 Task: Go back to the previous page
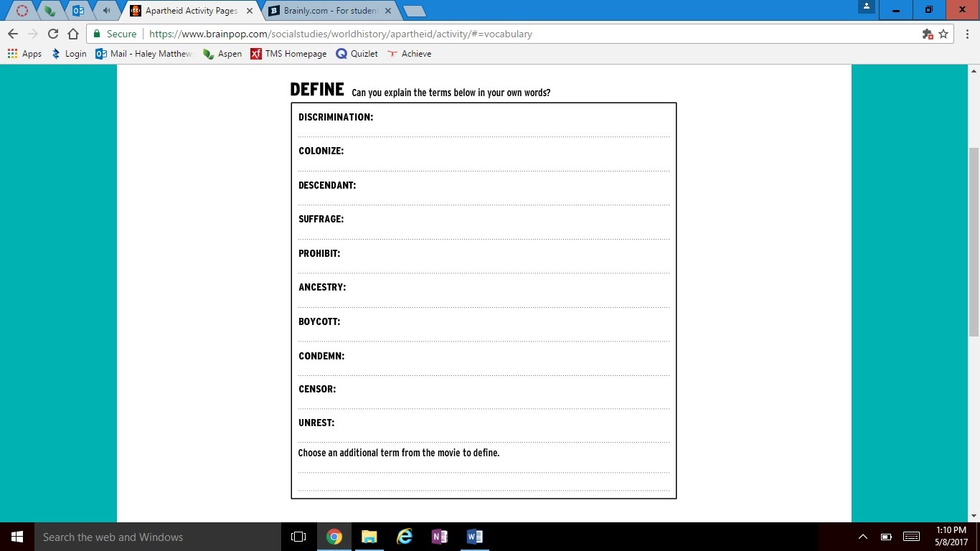(13, 34)
